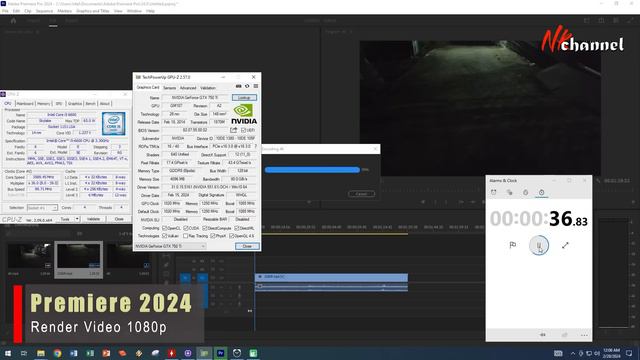Switch to the Alarm tab icon in Alarms & Clock
This screenshot has height=360, width=640.
(493, 192)
